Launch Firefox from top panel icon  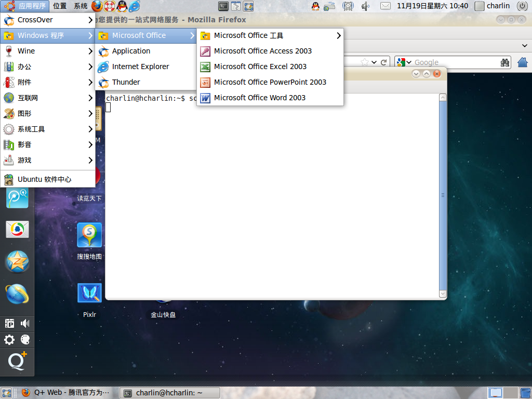(97, 6)
